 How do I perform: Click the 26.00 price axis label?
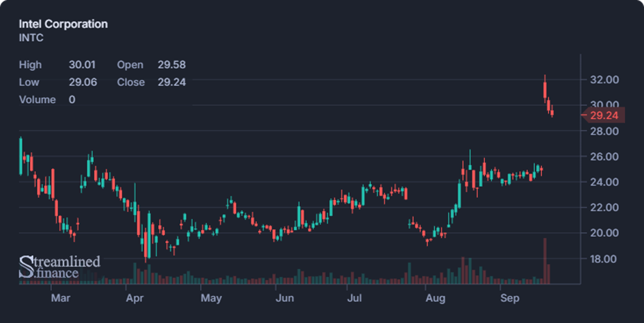[x=604, y=156]
